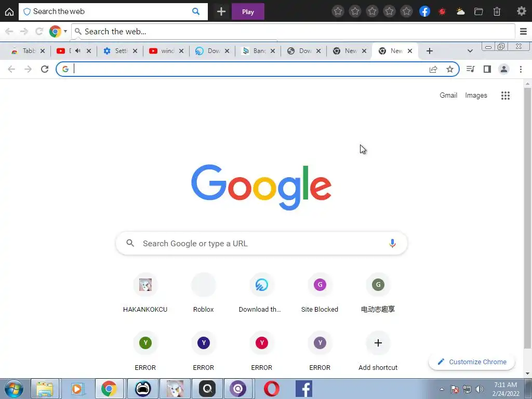Open the Roblox shortcut

click(204, 293)
